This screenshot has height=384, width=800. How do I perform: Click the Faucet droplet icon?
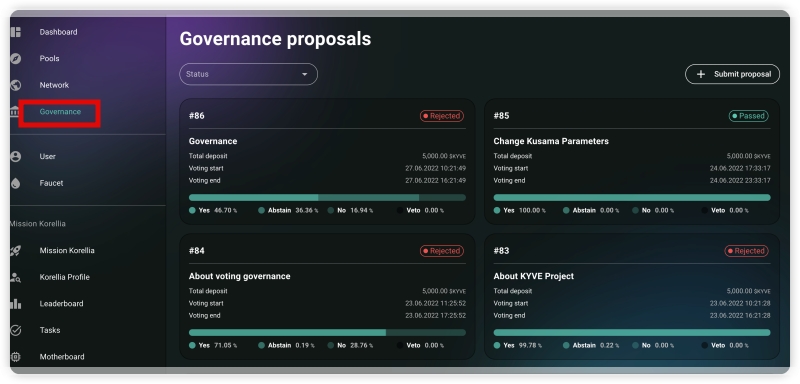tap(16, 183)
